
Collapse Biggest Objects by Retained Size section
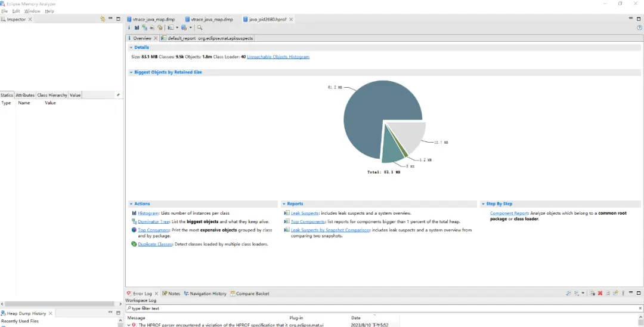click(x=131, y=72)
